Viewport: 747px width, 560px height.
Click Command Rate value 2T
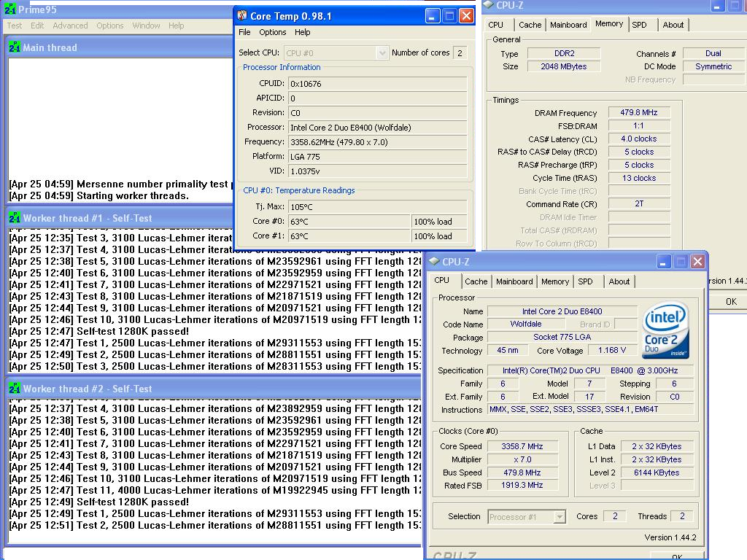[x=639, y=204]
